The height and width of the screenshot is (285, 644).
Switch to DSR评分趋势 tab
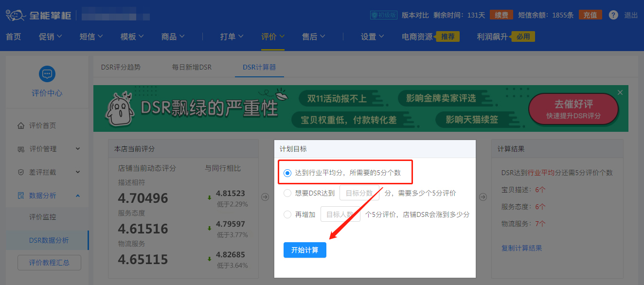click(x=121, y=67)
